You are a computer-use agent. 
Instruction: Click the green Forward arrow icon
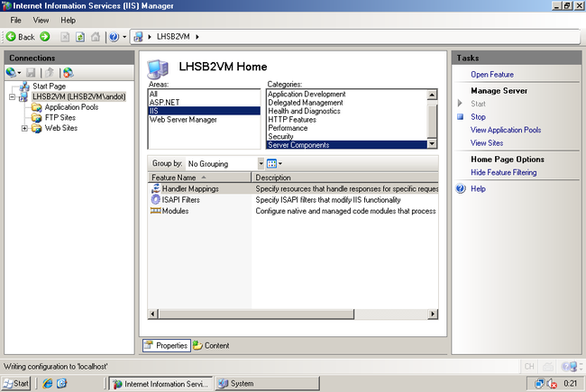45,36
